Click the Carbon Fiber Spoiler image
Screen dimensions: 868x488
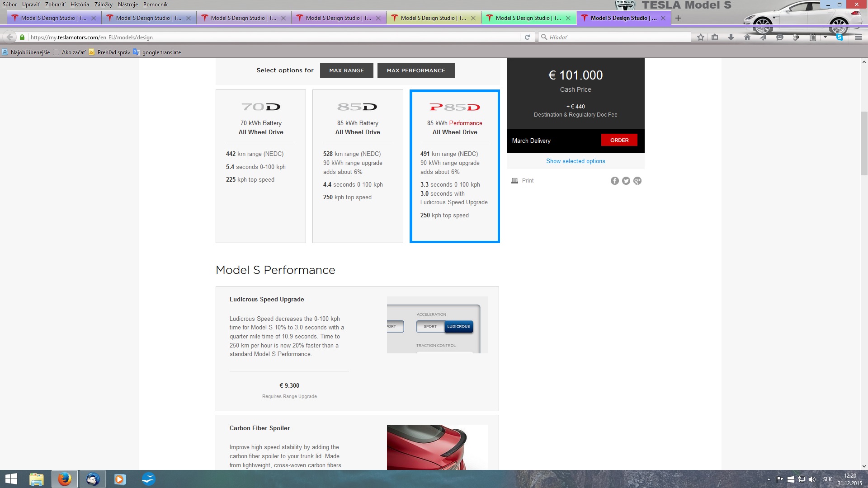tap(438, 447)
